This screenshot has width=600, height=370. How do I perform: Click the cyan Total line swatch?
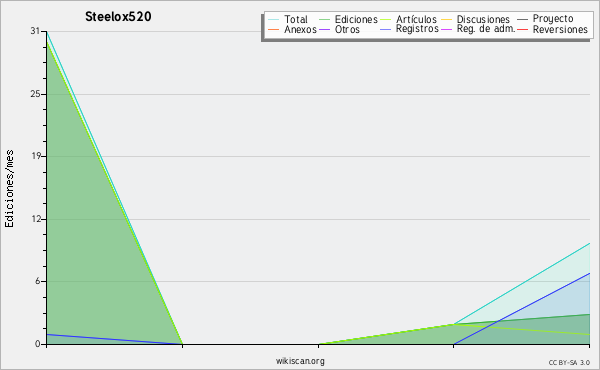(x=273, y=20)
